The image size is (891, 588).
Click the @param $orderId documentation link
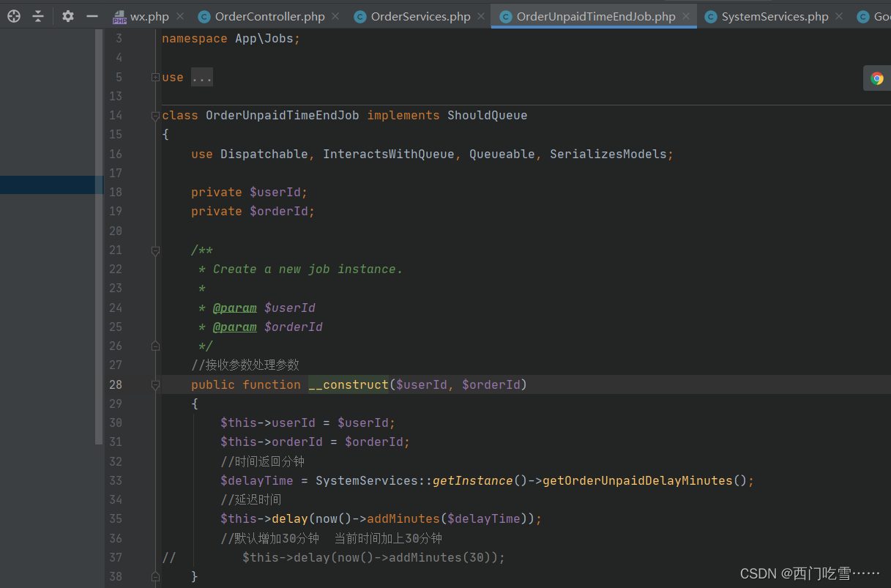click(x=234, y=327)
